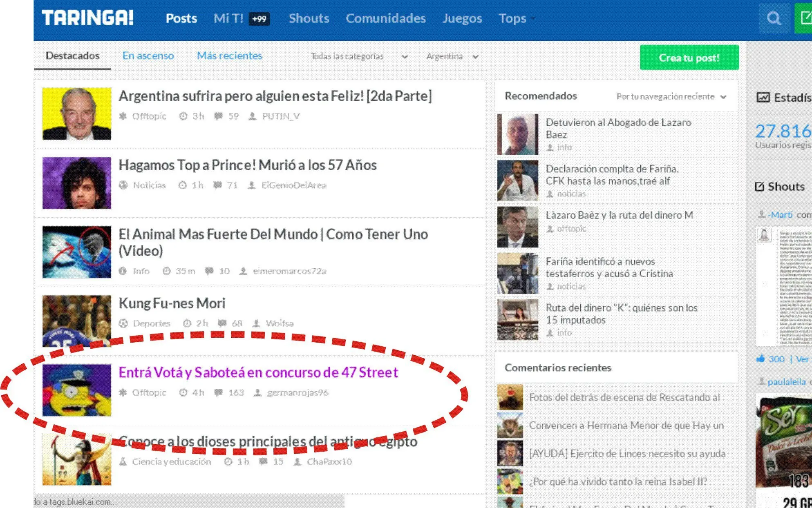The height and width of the screenshot is (508, 812).
Task: Click the Egyptian god thumbnail
Action: tap(76, 459)
